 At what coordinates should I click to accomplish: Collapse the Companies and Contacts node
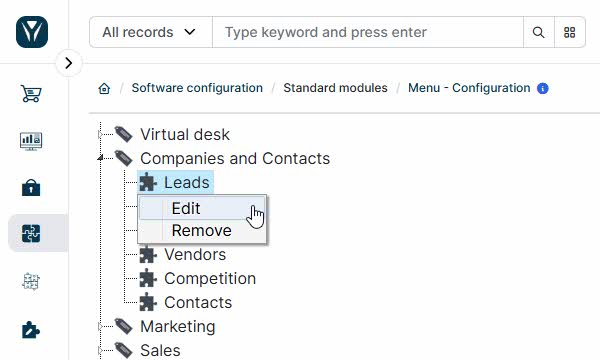(101, 158)
